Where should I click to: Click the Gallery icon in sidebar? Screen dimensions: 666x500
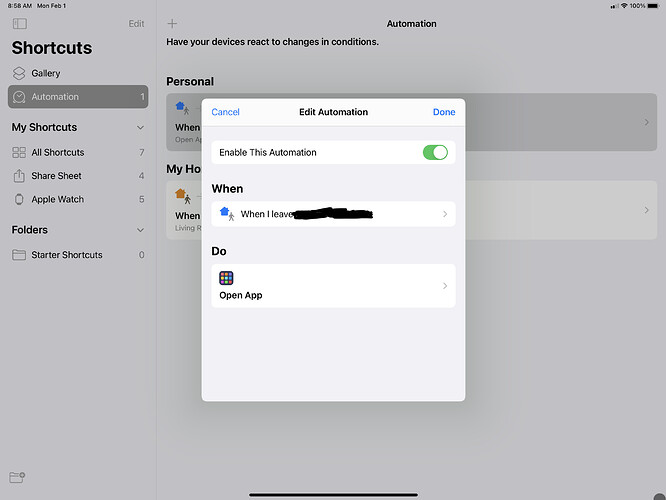coord(20,73)
